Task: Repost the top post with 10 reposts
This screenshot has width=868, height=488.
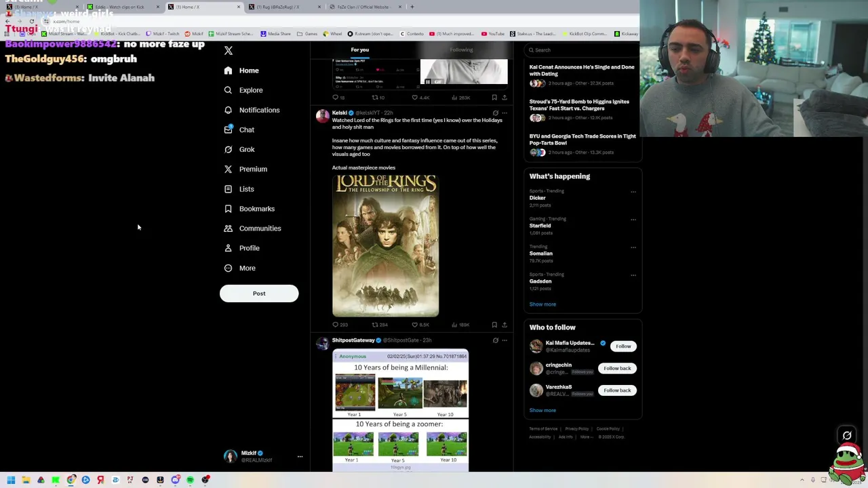Action: coord(378,98)
